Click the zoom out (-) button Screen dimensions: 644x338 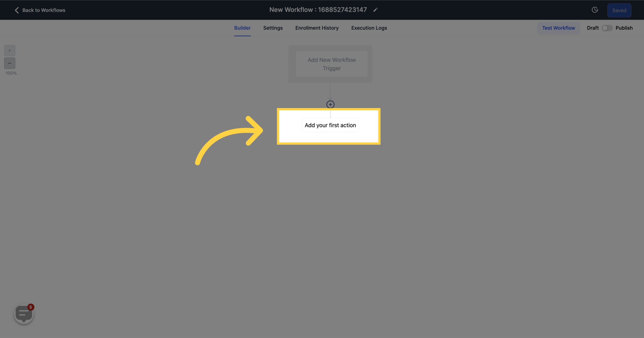(9, 63)
